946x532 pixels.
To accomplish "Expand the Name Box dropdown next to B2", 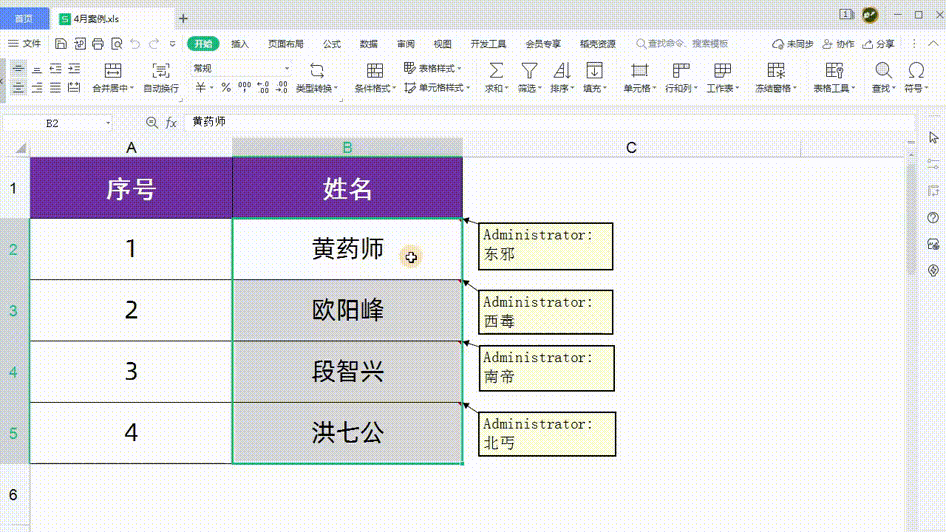I will 108,123.
